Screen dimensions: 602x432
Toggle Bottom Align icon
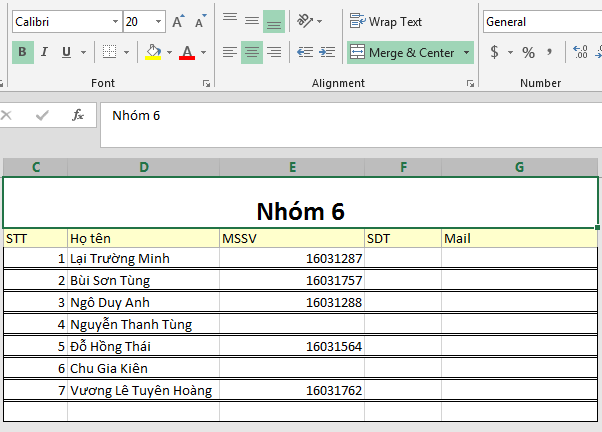click(274, 22)
